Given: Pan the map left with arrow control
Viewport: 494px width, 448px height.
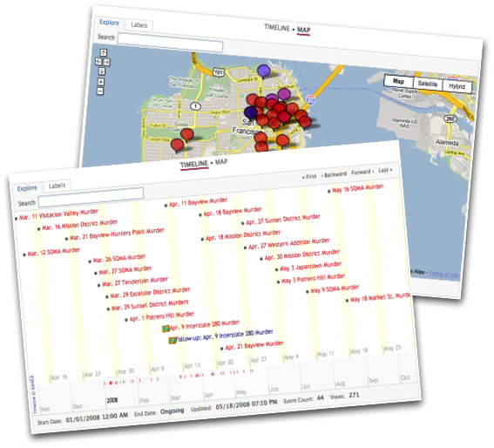Looking at the screenshot, I should (98, 61).
